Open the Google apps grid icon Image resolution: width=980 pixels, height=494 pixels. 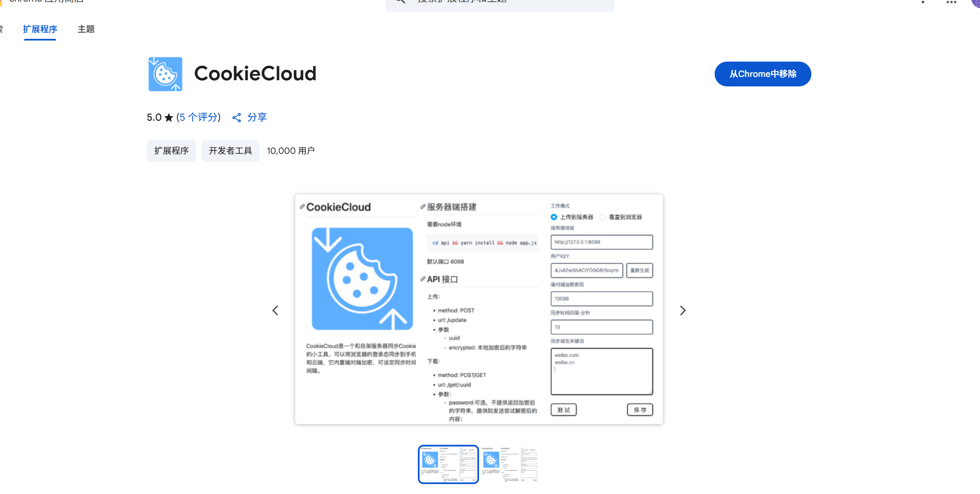coord(951,2)
